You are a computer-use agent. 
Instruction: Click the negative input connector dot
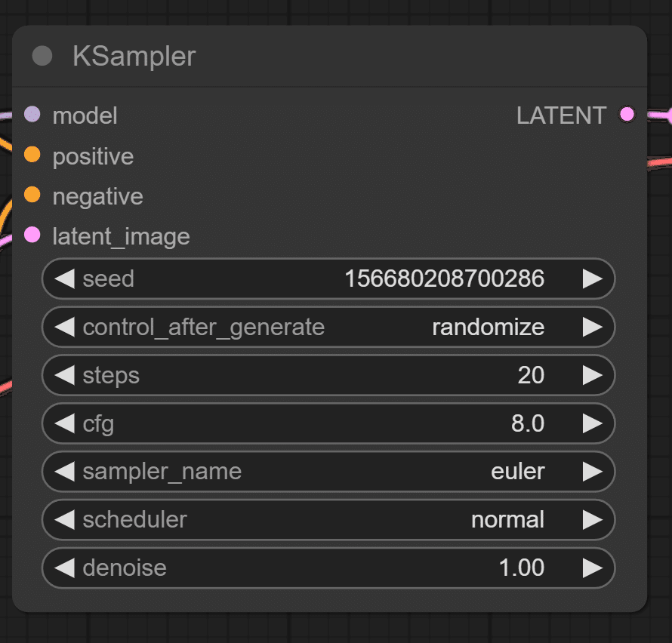(32, 195)
